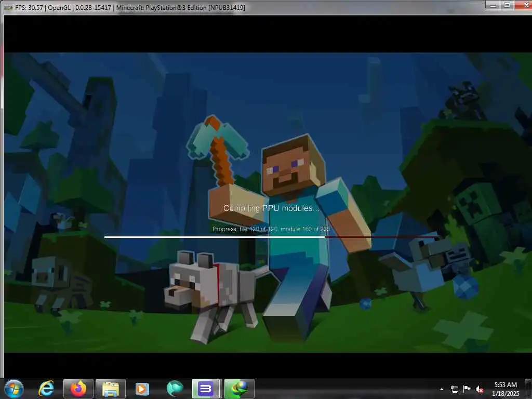This screenshot has width=532, height=399.
Task: Click the PPU compilation progress bar
Action: [x=271, y=237]
